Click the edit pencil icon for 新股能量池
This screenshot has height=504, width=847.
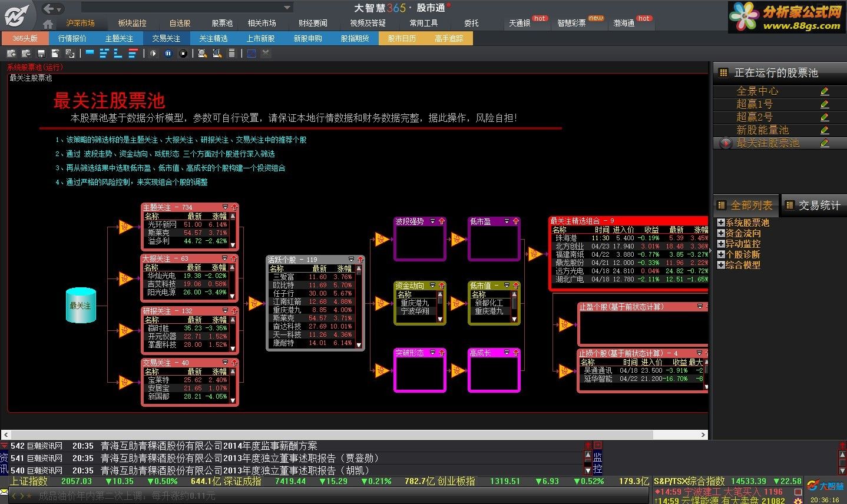(x=825, y=130)
